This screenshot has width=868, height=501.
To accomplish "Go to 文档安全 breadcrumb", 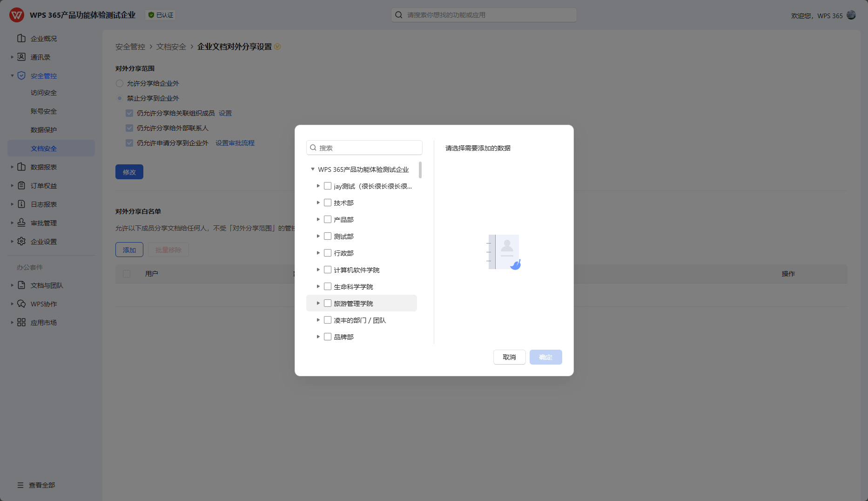I will coord(171,47).
